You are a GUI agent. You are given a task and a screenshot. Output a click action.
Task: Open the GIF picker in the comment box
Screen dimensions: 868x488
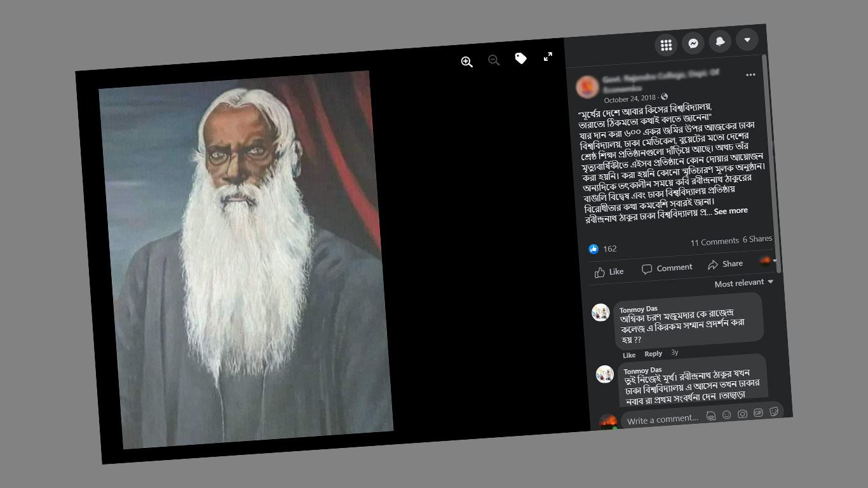click(x=758, y=412)
